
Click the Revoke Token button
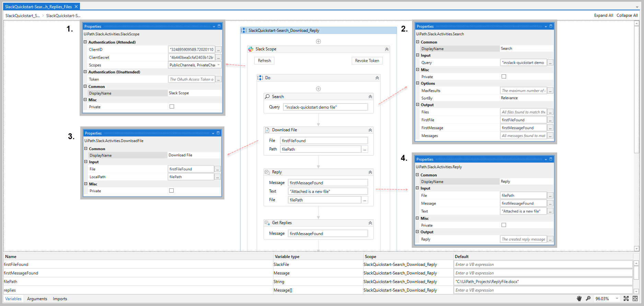367,61
